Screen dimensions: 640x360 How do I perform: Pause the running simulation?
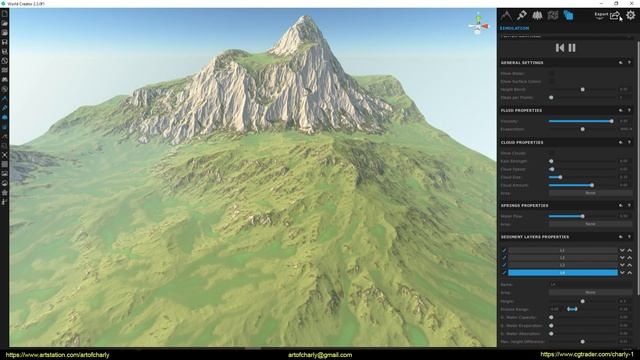[x=572, y=48]
